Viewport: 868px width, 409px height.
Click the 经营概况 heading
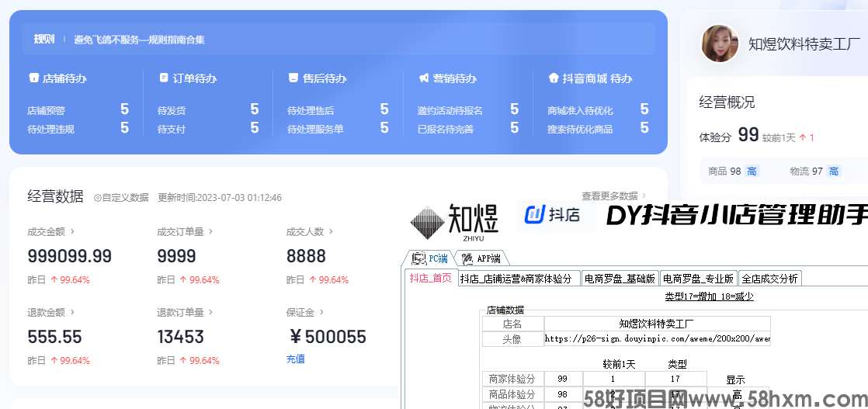pos(727,102)
